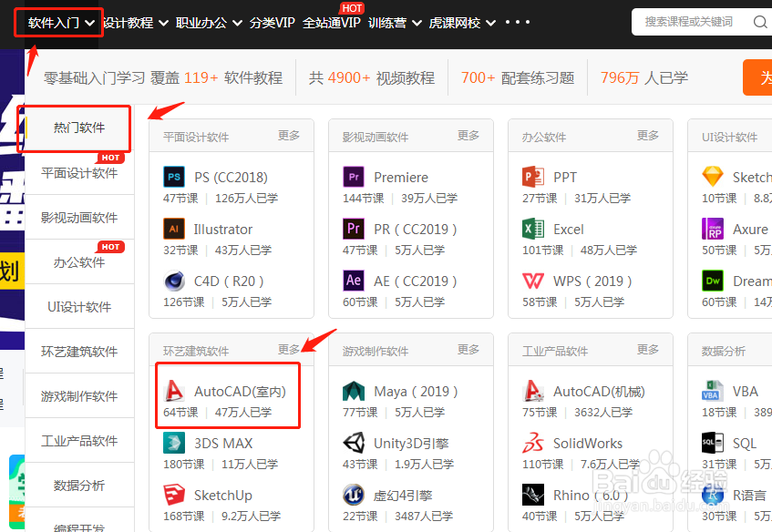Select 环艺建筑软件 in the sidebar
772x532 pixels.
(x=79, y=352)
